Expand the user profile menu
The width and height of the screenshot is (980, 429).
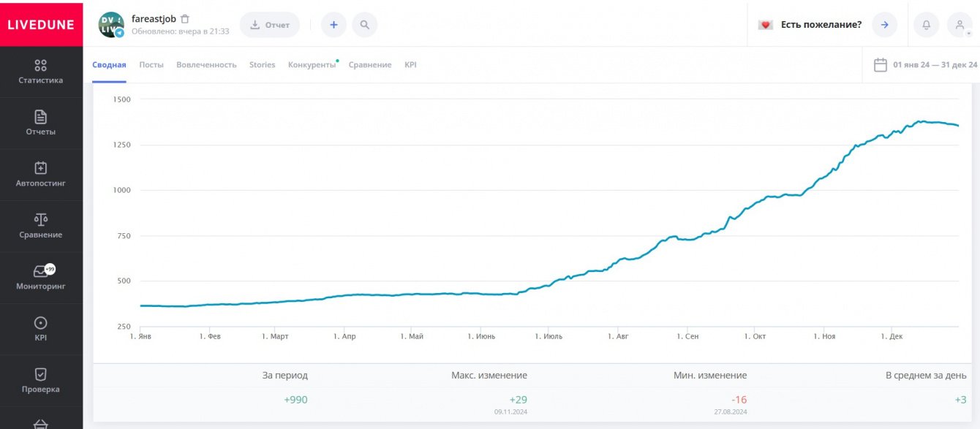click(960, 25)
